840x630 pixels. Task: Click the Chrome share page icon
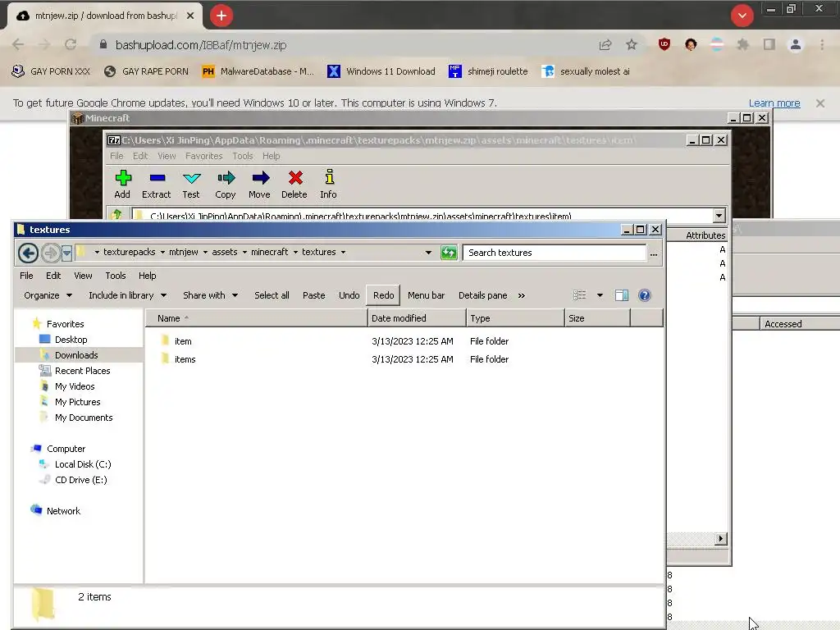click(x=605, y=45)
